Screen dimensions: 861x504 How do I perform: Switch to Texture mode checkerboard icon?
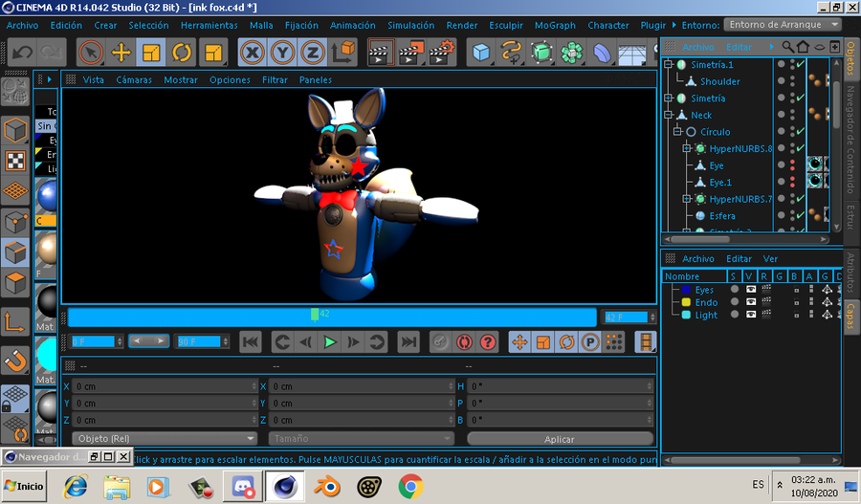(15, 161)
